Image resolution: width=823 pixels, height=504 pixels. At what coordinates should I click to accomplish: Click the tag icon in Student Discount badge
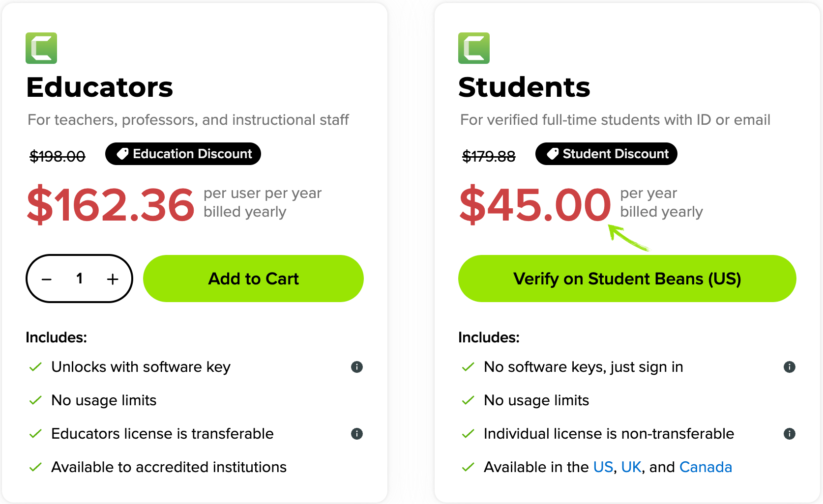(x=553, y=154)
